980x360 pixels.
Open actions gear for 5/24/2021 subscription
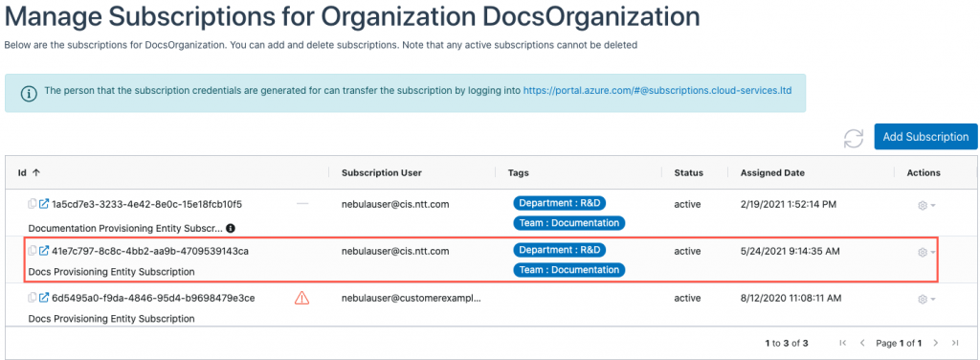tap(925, 252)
